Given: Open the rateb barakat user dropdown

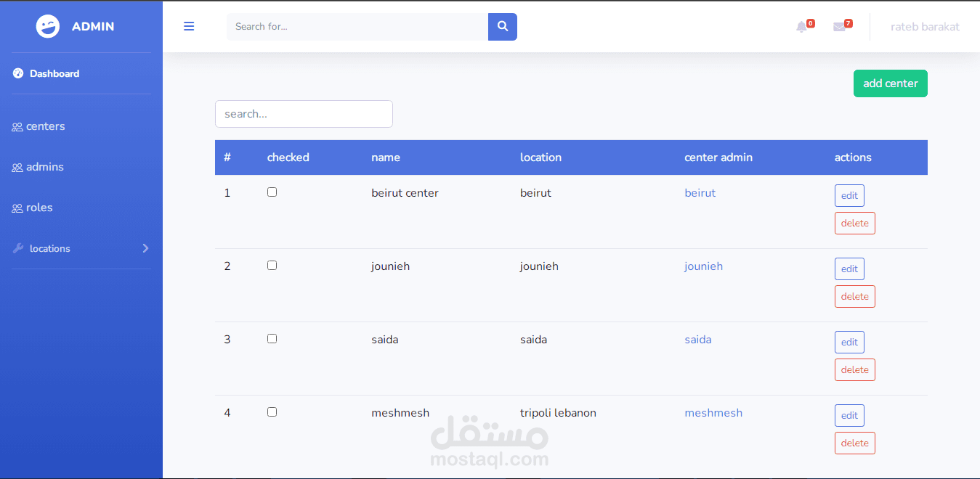Looking at the screenshot, I should [925, 27].
